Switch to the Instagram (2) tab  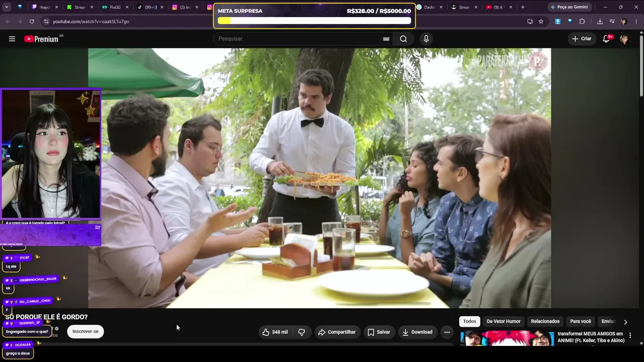click(186, 7)
